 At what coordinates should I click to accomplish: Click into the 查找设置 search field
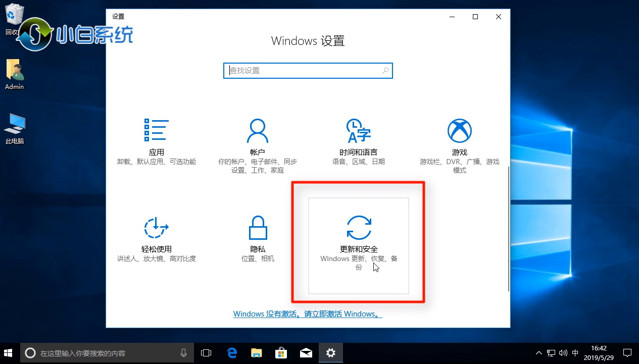(308, 71)
